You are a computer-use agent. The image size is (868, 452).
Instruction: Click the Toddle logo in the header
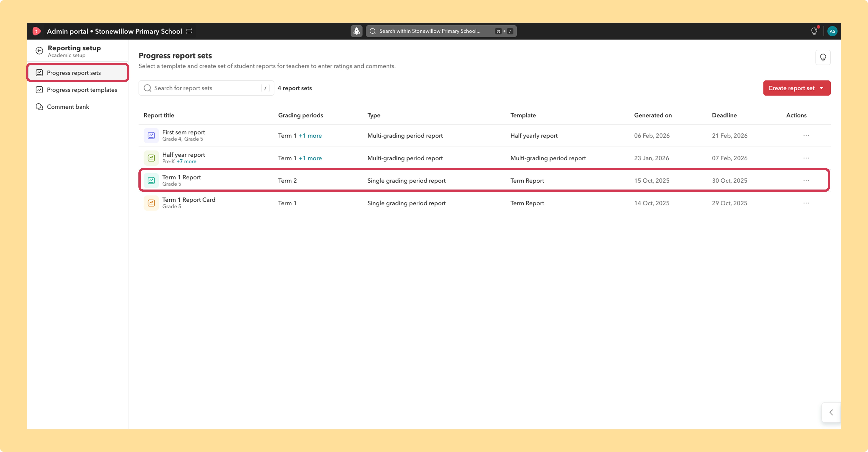36,31
